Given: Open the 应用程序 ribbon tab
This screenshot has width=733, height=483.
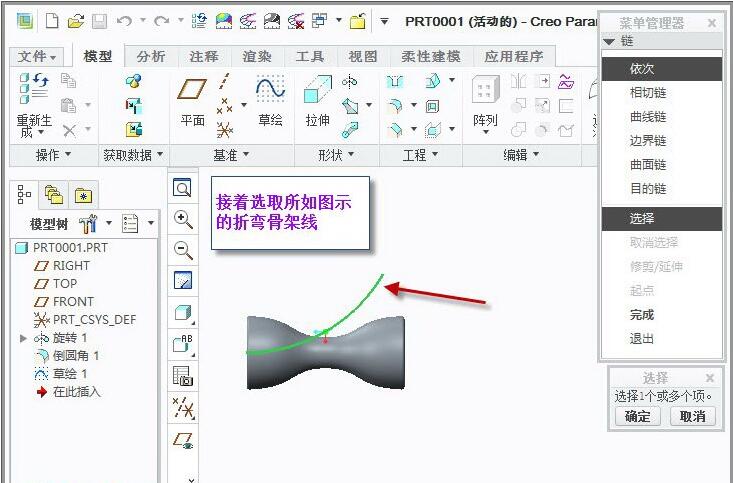Looking at the screenshot, I should click(514, 56).
